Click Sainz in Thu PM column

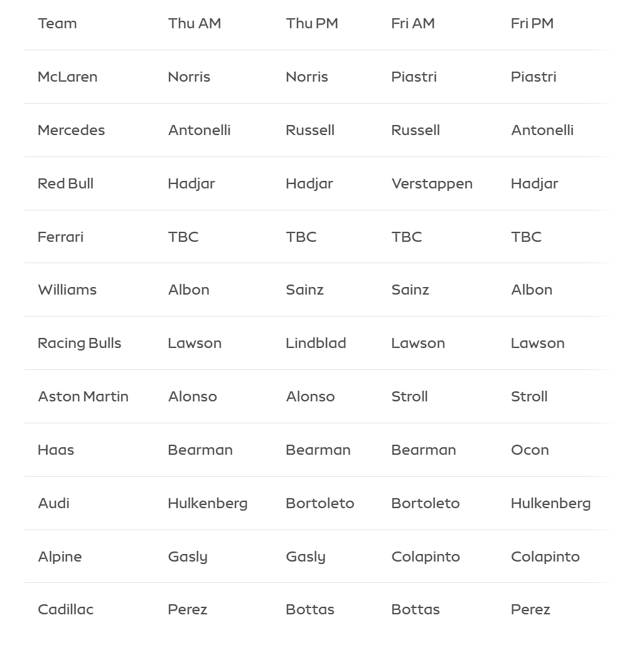tap(304, 290)
